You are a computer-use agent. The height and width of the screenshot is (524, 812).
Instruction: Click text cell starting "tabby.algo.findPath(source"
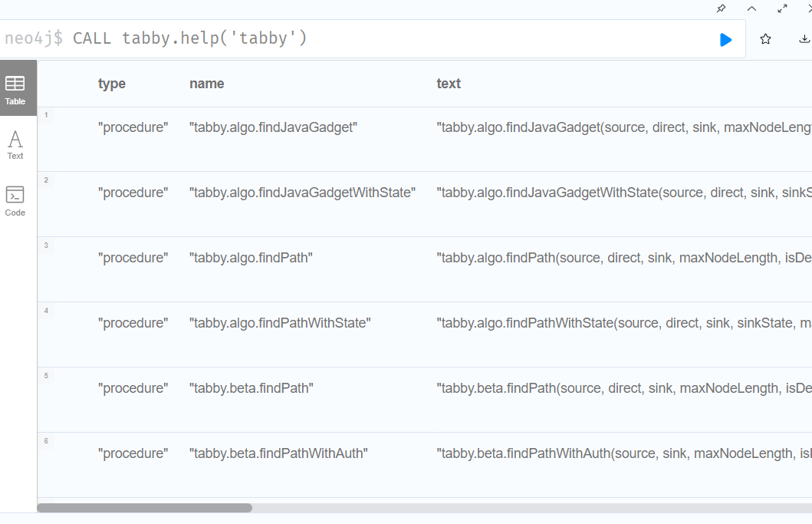tap(624, 258)
